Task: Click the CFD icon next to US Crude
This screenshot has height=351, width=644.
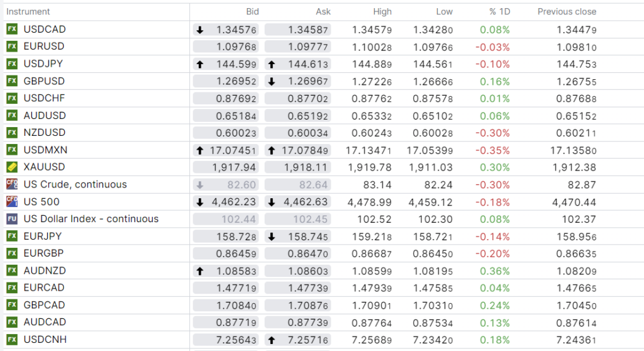Action: click(x=11, y=184)
